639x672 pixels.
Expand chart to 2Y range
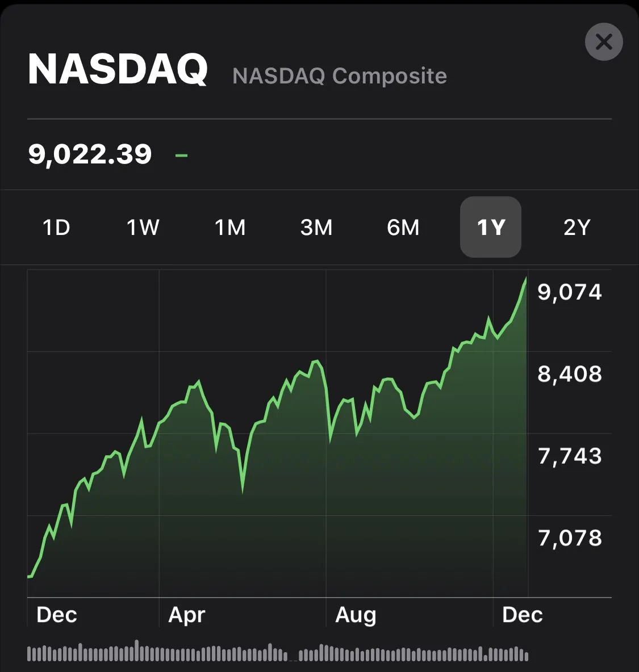(x=577, y=228)
